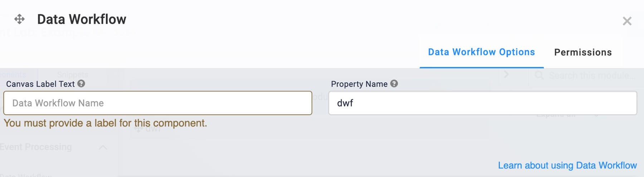Click the Canvas Label Text label
This screenshot has width=644, height=177.
point(40,84)
